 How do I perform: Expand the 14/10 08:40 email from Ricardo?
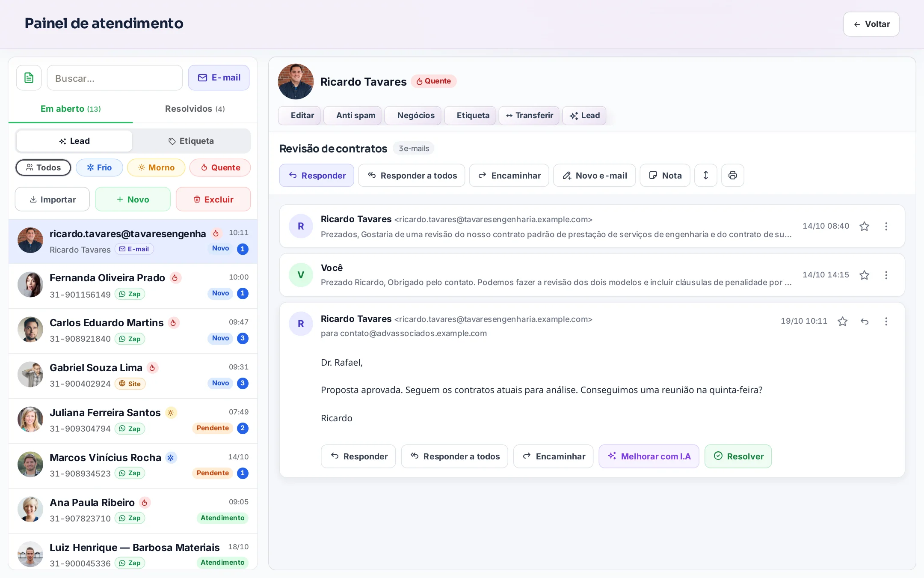pyautogui.click(x=592, y=226)
